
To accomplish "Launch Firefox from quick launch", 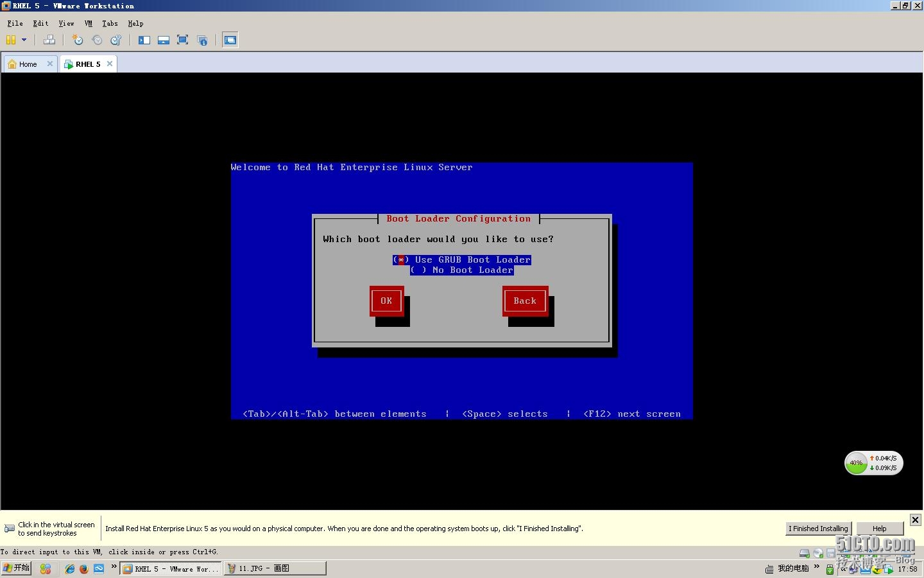I will coord(84,568).
